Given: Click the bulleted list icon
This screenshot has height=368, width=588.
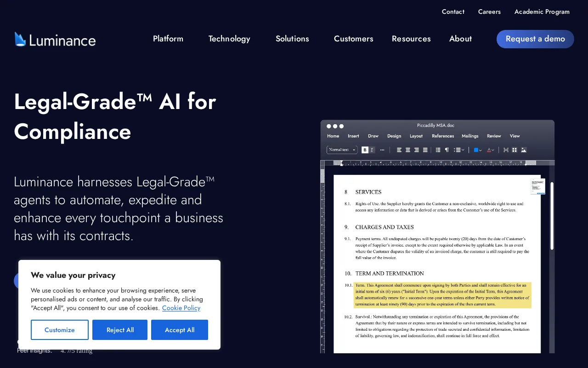Looking at the screenshot, I should coord(438,150).
